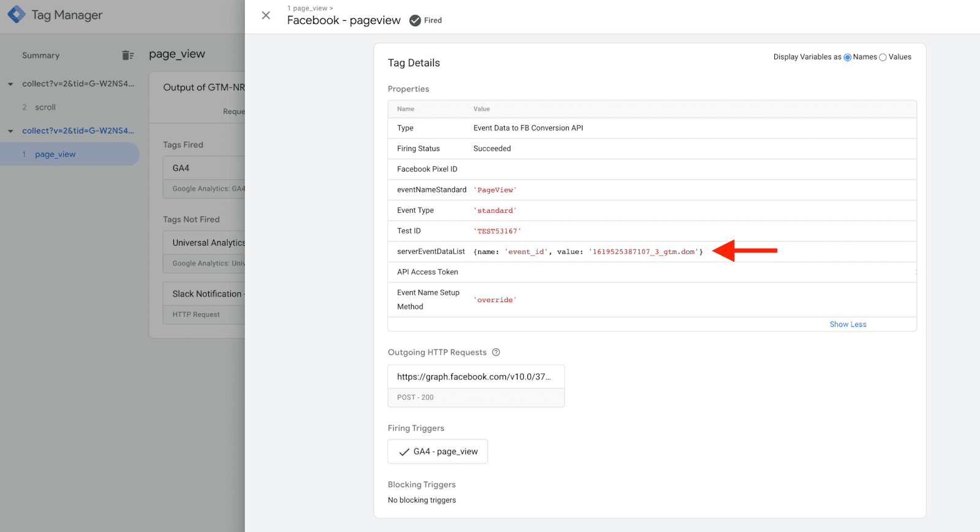The height and width of the screenshot is (532, 980).
Task: Click No blocking triggers text
Action: point(422,500)
